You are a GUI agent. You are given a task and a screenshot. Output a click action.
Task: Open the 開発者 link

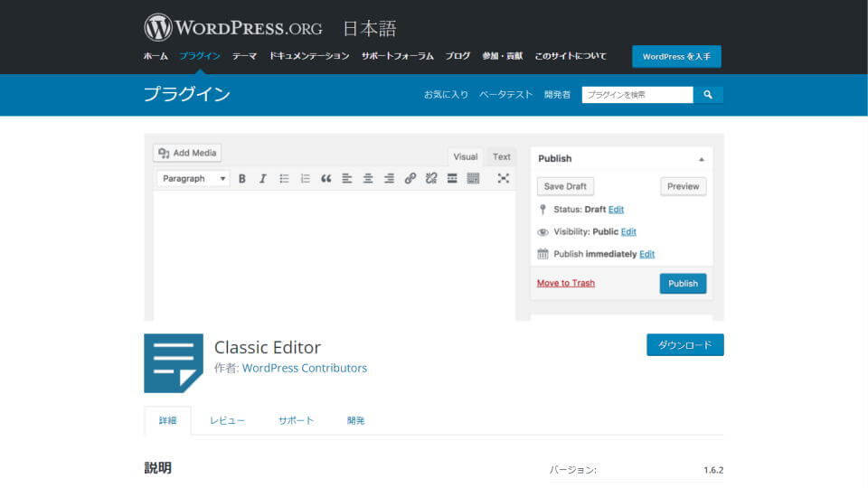[x=557, y=95]
